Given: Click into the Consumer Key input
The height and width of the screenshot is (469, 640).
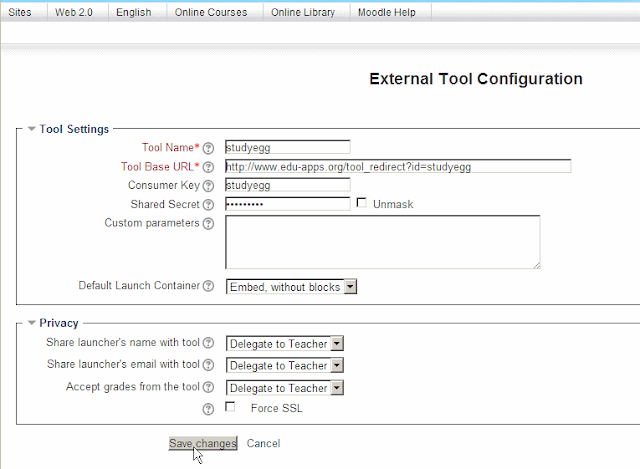Looking at the screenshot, I should (x=288, y=185).
